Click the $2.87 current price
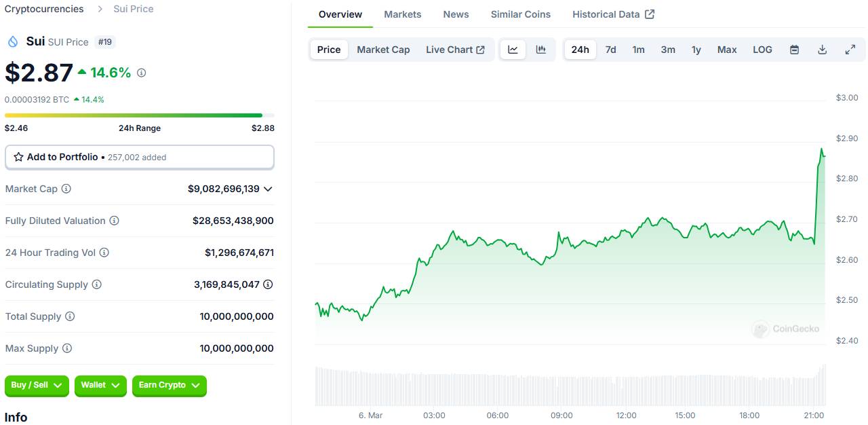The image size is (868, 425). point(39,73)
